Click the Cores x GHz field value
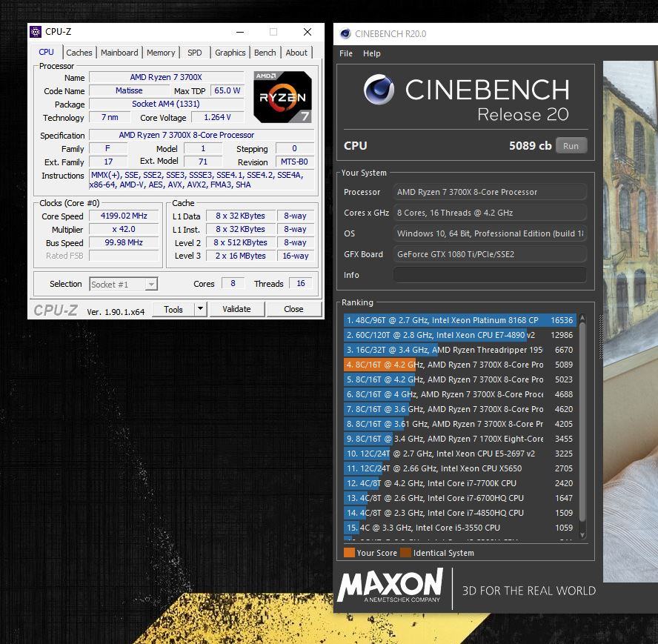This screenshot has height=644, width=658. [x=489, y=213]
